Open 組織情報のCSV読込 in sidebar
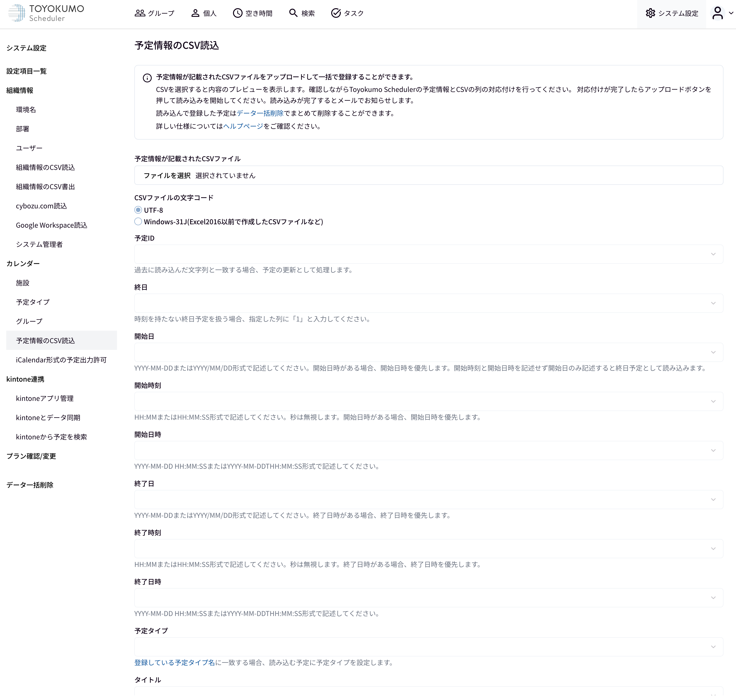The image size is (736, 700). click(45, 167)
